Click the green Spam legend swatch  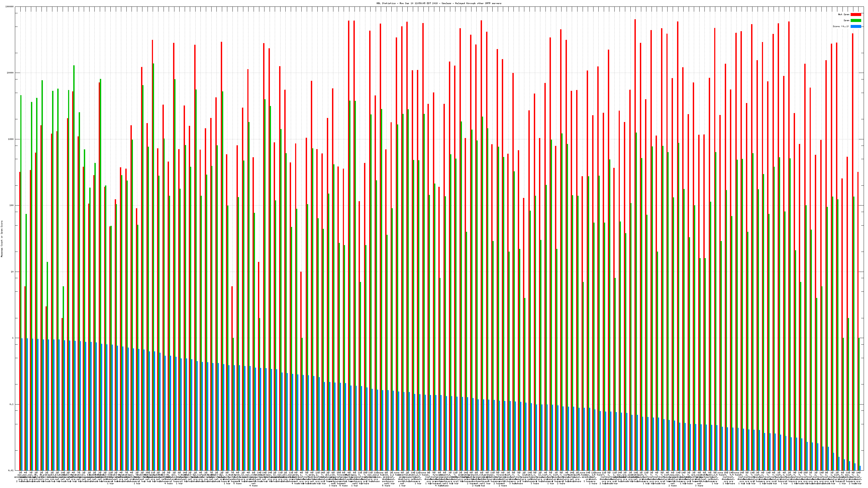[856, 21]
